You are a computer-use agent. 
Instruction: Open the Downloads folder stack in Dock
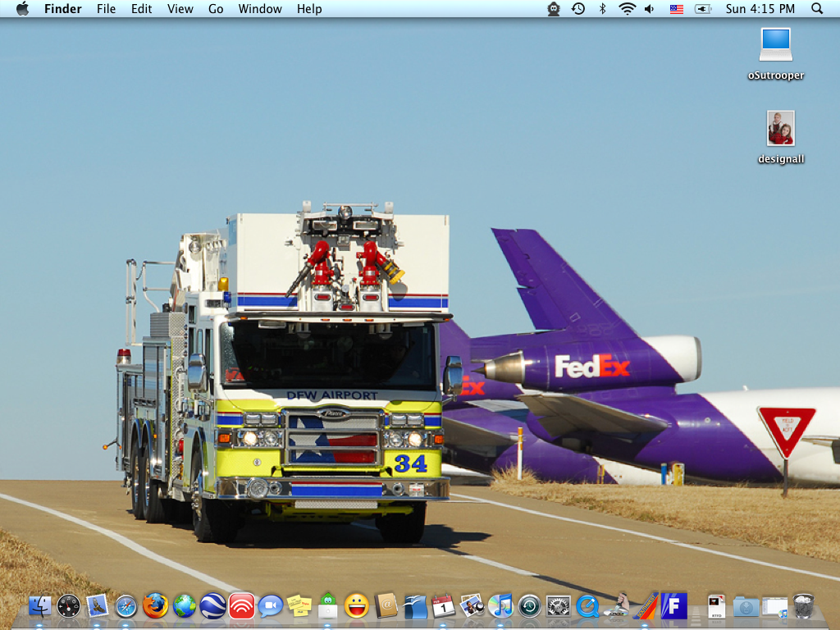point(746,607)
